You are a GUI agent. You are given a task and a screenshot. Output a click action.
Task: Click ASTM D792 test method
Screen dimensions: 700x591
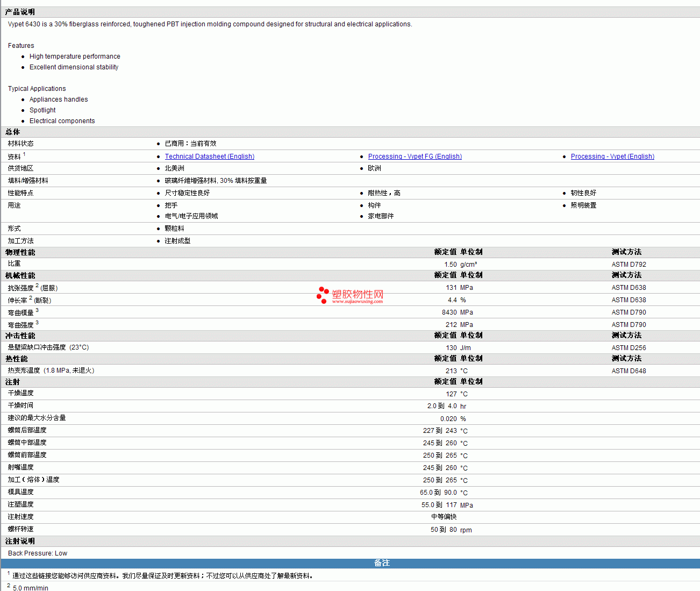tap(629, 265)
